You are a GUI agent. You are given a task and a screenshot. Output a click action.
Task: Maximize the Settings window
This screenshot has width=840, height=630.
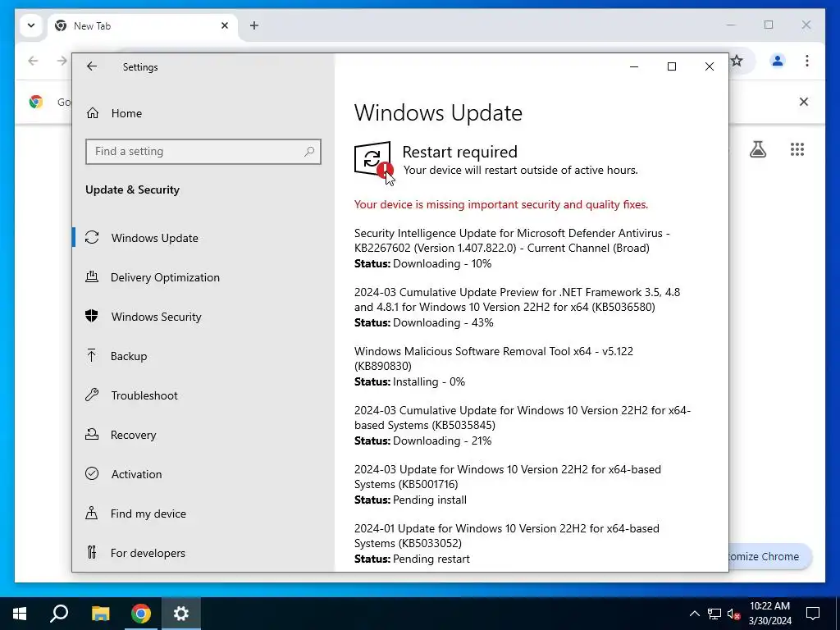click(672, 66)
